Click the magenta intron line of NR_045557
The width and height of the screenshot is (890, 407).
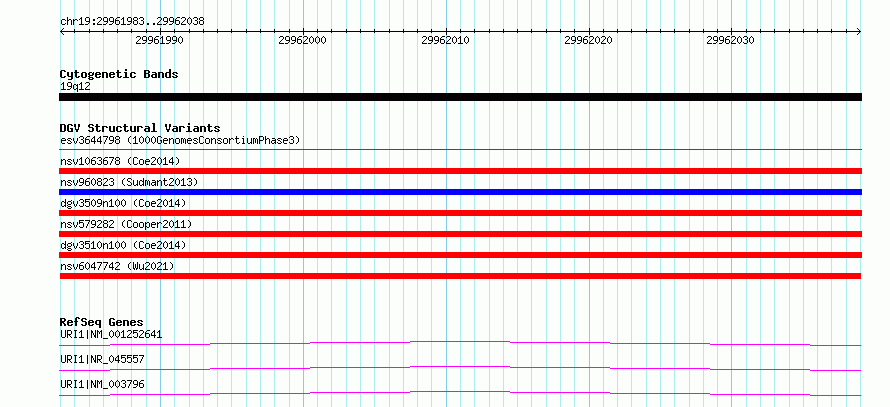[x=460, y=367]
